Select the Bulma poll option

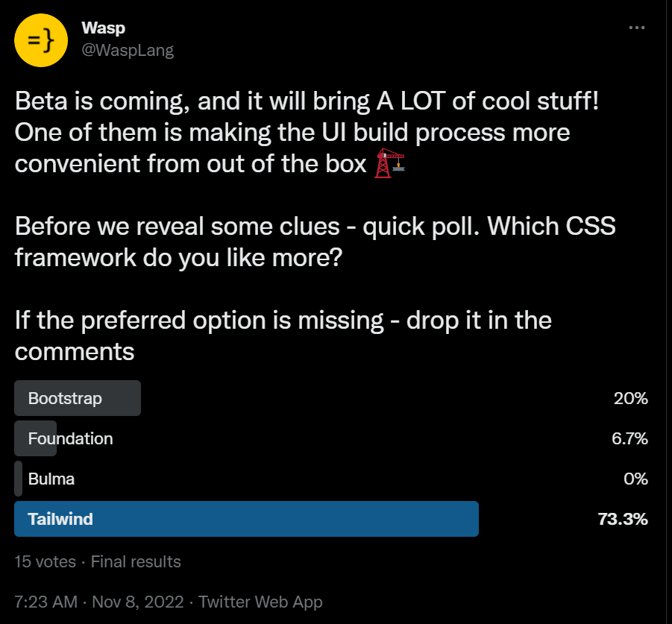point(51,479)
